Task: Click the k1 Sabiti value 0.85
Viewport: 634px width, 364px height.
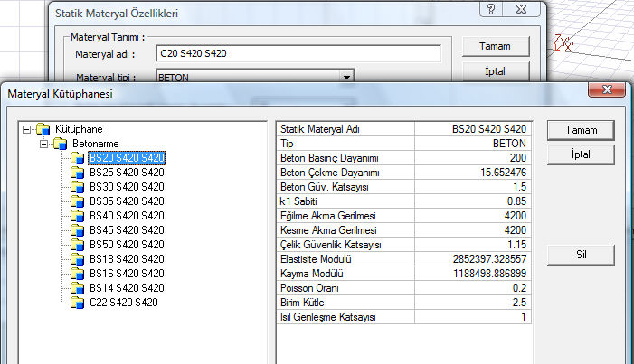Action: [x=516, y=201]
